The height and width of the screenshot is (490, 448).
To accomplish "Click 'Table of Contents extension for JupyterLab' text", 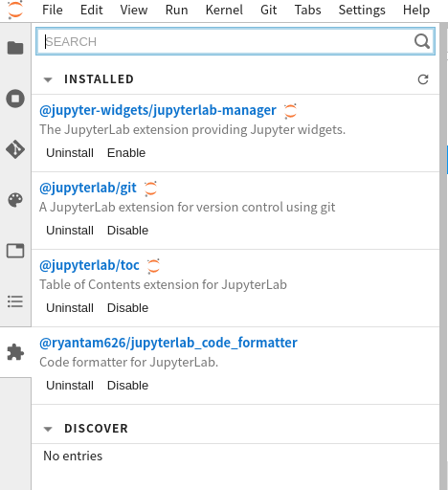I will [x=163, y=285].
